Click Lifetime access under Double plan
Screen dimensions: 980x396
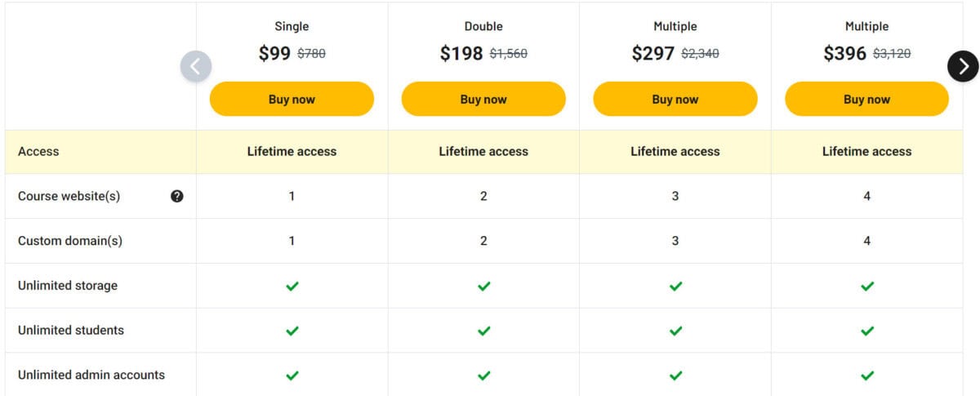pos(483,151)
